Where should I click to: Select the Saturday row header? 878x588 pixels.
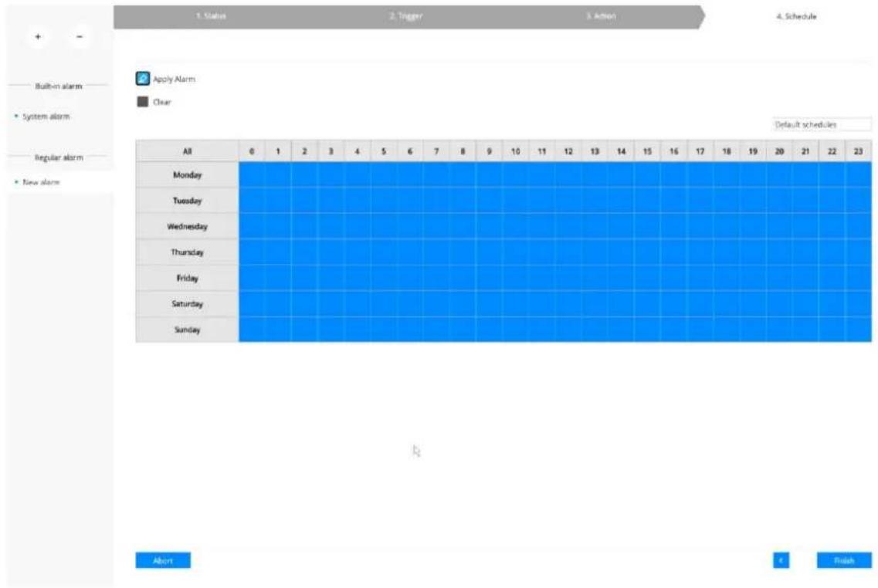pos(187,304)
